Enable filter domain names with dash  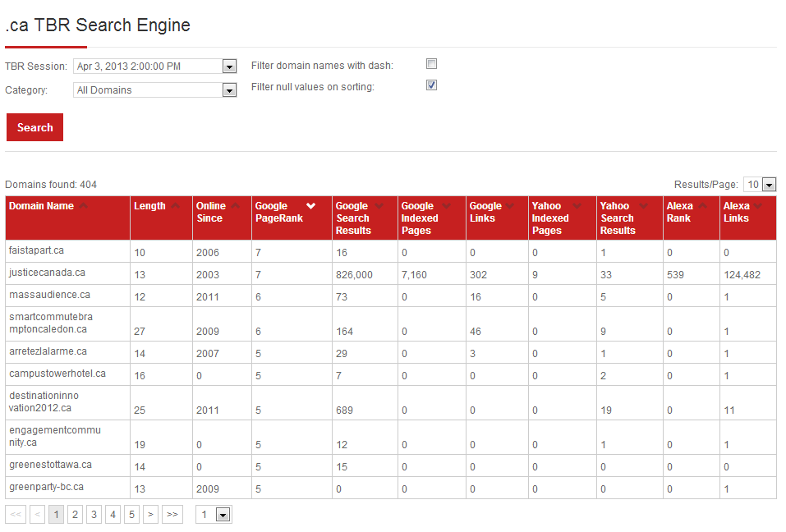point(431,63)
